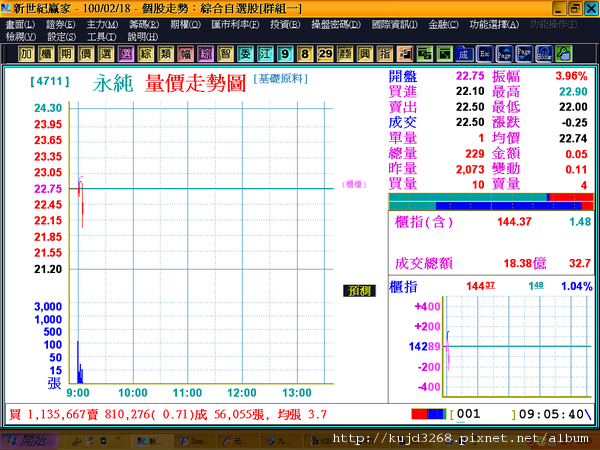Screen dimensions: 600x450
Task: Open the 工具(T) menu
Action: 101,37
